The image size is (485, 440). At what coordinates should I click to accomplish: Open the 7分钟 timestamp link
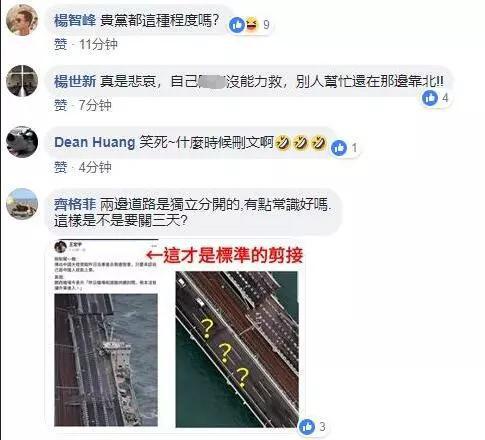[x=95, y=105]
